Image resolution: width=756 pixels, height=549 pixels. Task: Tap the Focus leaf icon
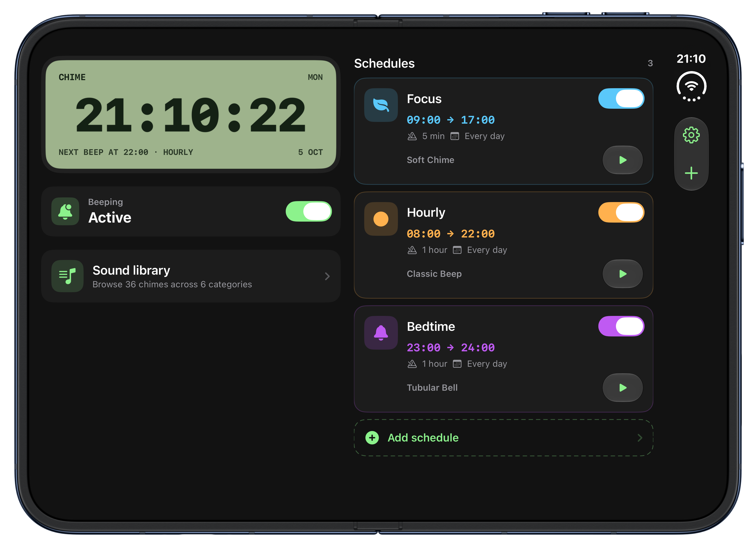tap(381, 105)
